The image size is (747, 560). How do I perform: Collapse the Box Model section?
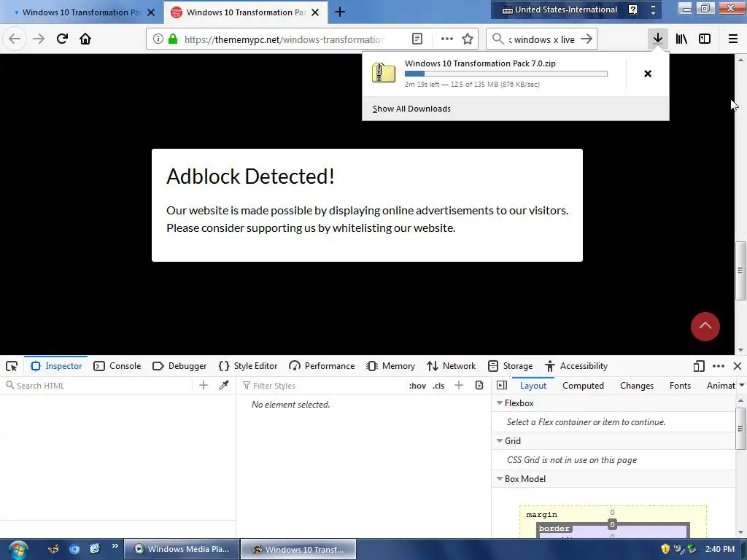(x=500, y=479)
